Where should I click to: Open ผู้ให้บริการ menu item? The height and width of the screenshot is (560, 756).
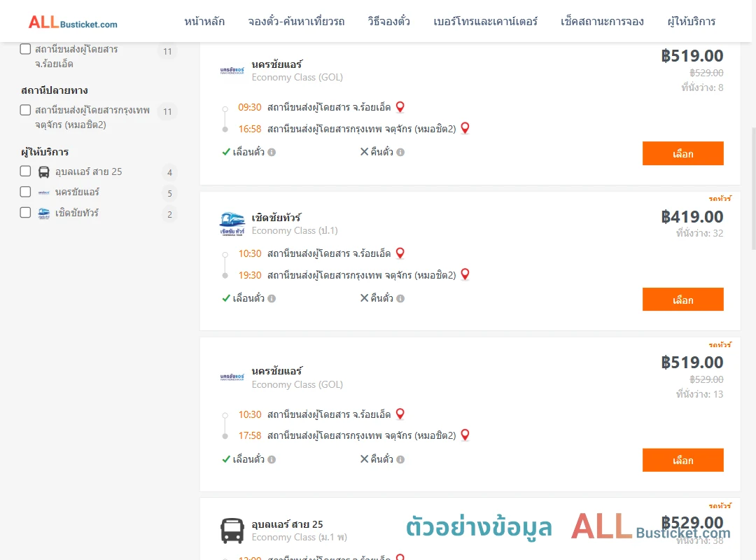(691, 22)
